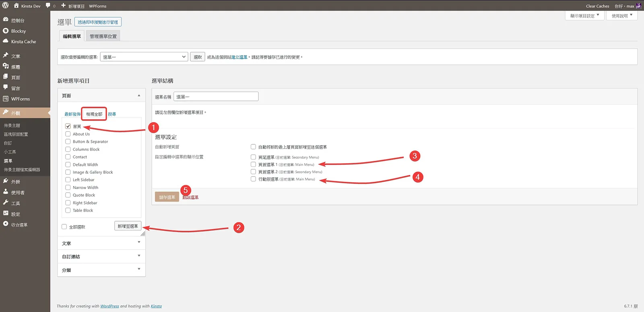Click the 外觀 appearance brush icon
This screenshot has width=644, height=312.
(x=6, y=113)
